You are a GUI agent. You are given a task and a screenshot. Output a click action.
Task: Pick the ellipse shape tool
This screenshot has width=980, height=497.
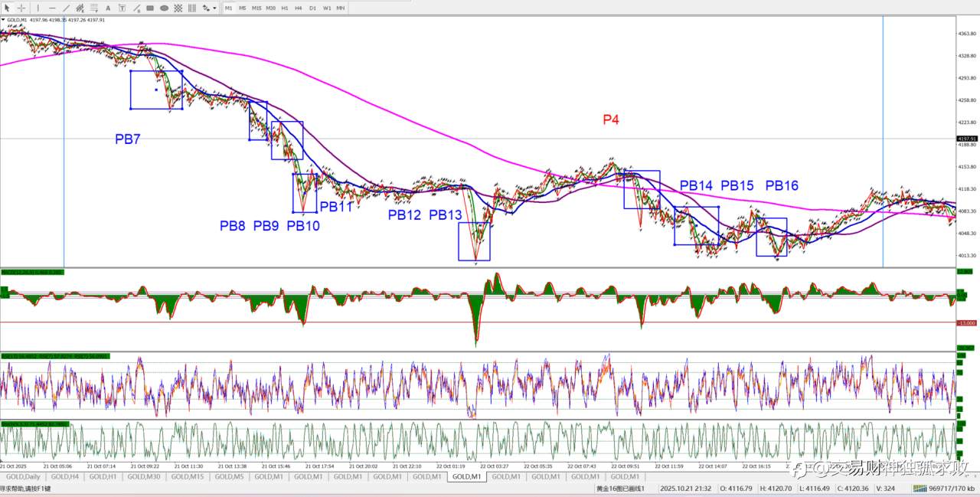[164, 8]
